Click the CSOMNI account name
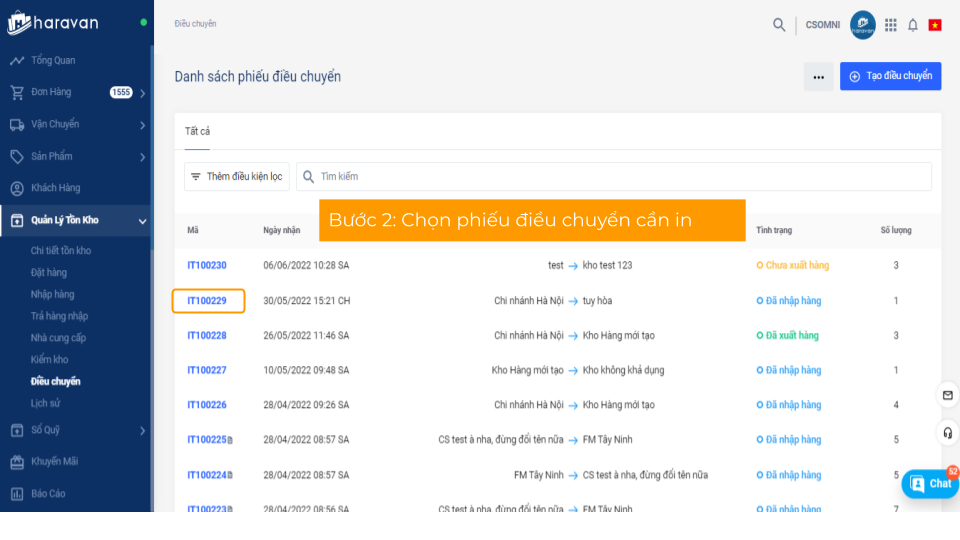 pos(822,25)
